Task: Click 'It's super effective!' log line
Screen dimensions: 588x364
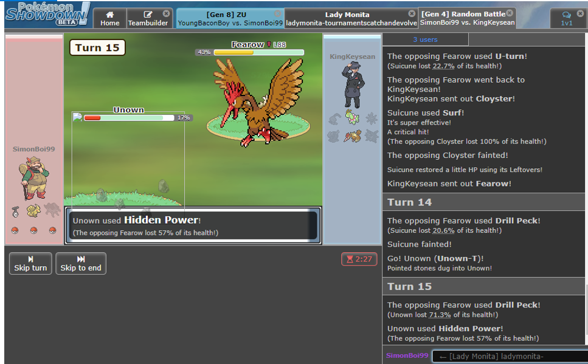Action: [x=419, y=123]
